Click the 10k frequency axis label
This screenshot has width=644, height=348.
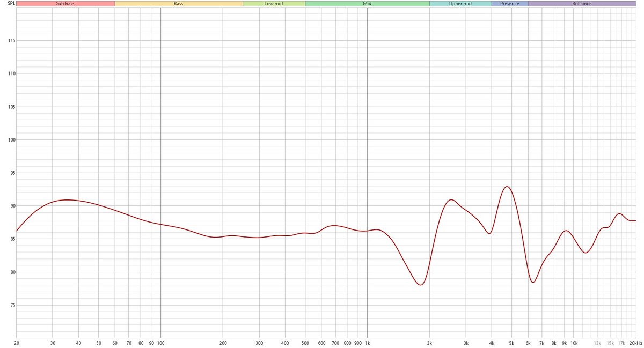574,343
